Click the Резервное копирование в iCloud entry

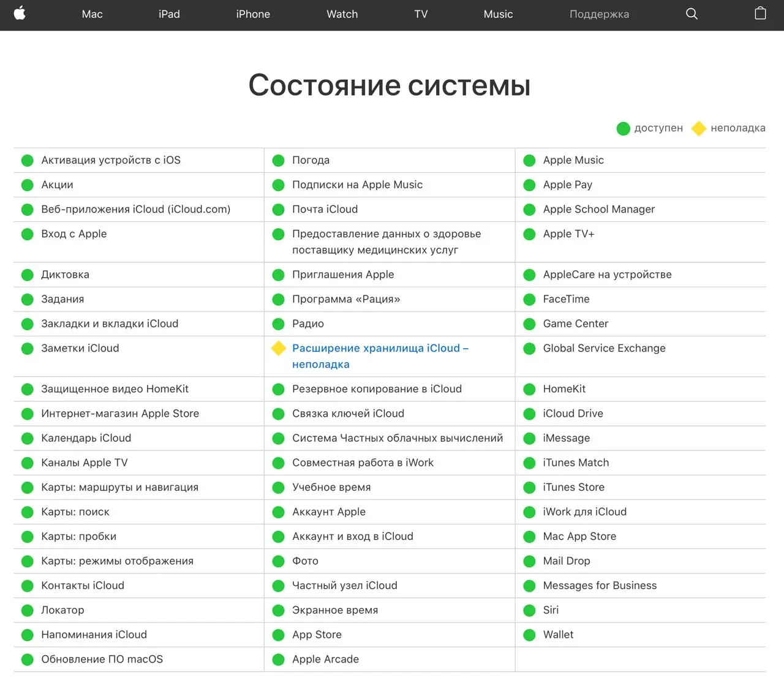pyautogui.click(x=377, y=389)
